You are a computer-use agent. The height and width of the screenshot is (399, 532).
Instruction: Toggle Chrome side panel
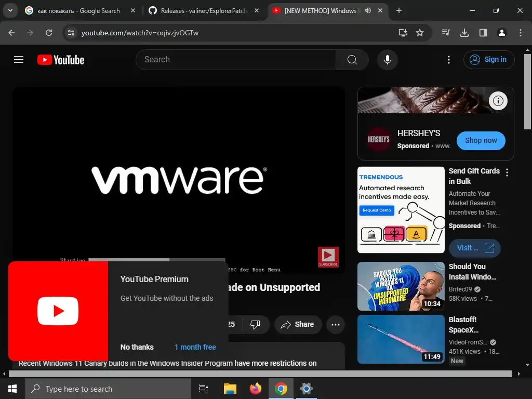click(483, 33)
